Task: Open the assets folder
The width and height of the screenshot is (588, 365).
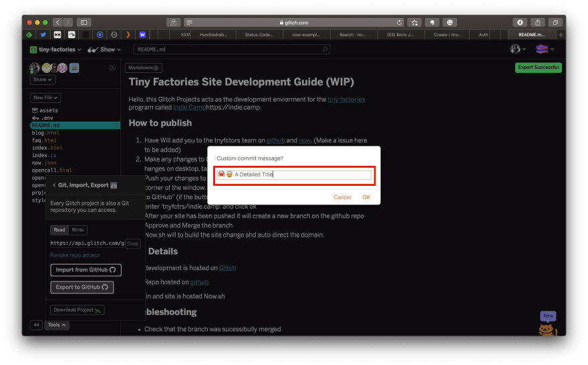Action: [x=45, y=110]
